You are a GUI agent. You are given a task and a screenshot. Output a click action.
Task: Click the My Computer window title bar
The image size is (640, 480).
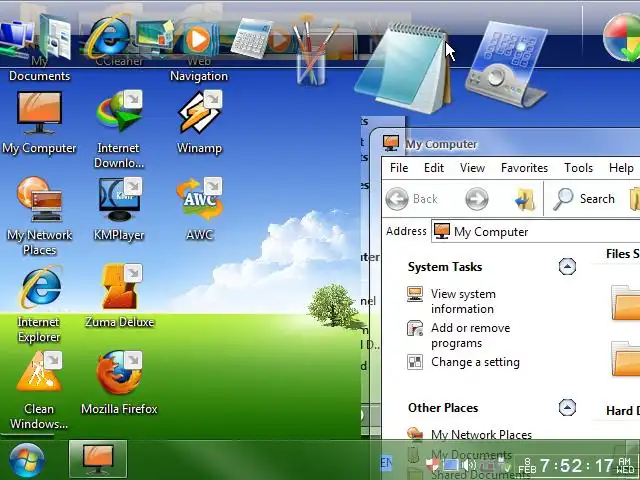click(x=506, y=144)
